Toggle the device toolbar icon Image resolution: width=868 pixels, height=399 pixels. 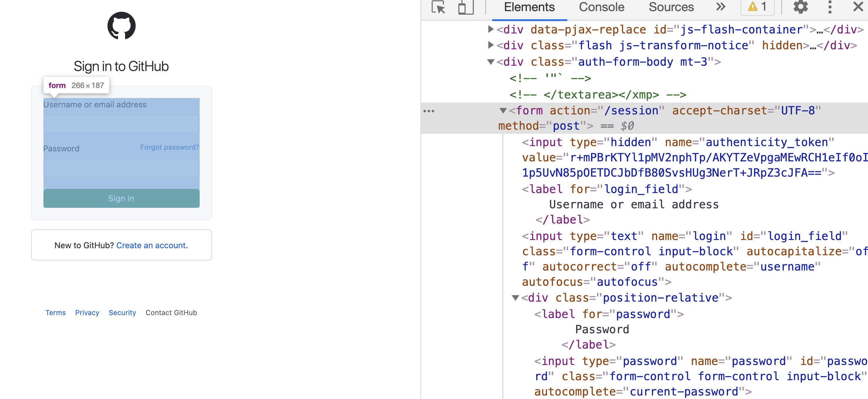[465, 7]
